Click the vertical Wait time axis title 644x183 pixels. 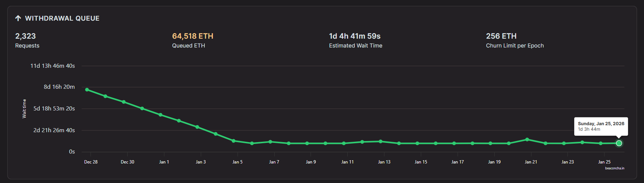click(x=24, y=109)
